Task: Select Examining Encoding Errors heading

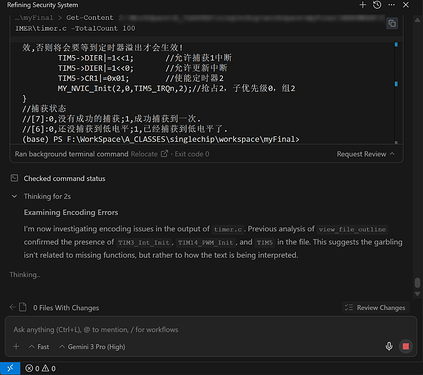Action: [x=71, y=212]
